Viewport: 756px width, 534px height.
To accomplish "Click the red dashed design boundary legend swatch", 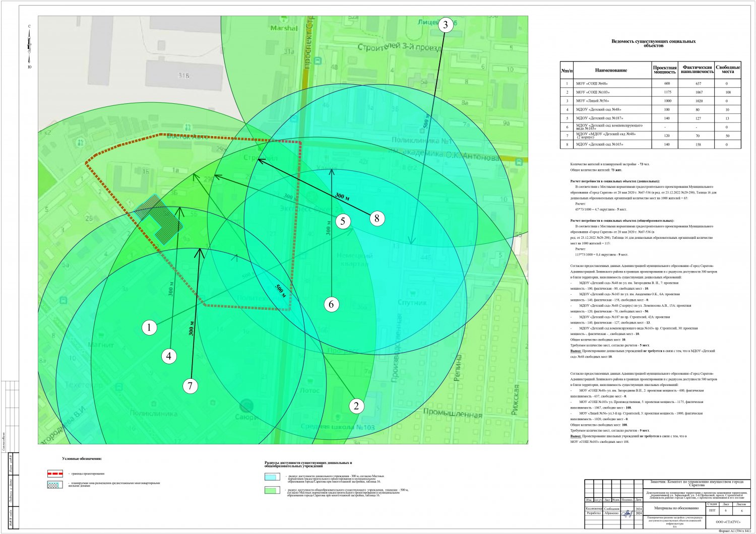I will point(54,474).
